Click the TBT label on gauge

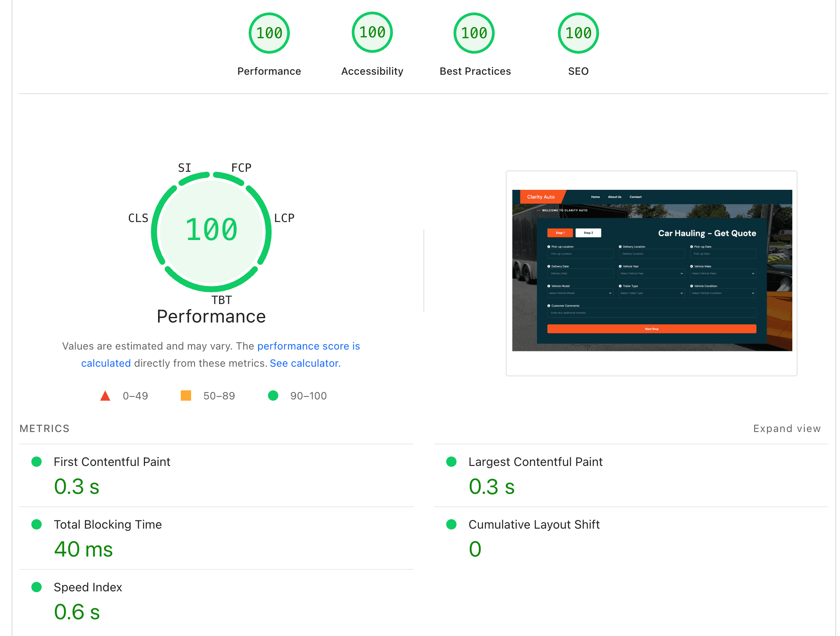coord(222,300)
